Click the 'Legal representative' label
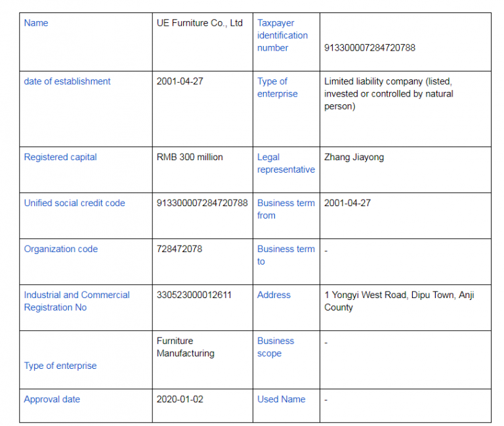Screen dimensions: 504x426 286,163
